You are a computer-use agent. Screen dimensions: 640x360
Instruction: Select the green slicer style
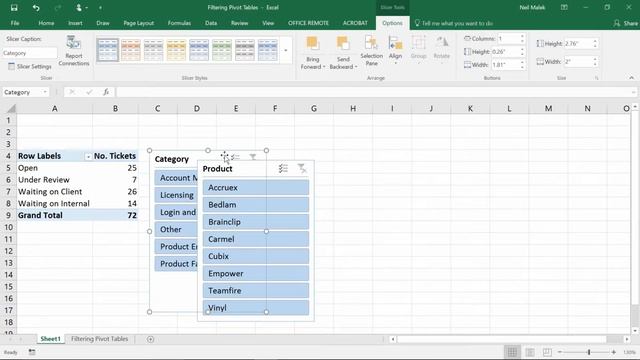(x=222, y=50)
